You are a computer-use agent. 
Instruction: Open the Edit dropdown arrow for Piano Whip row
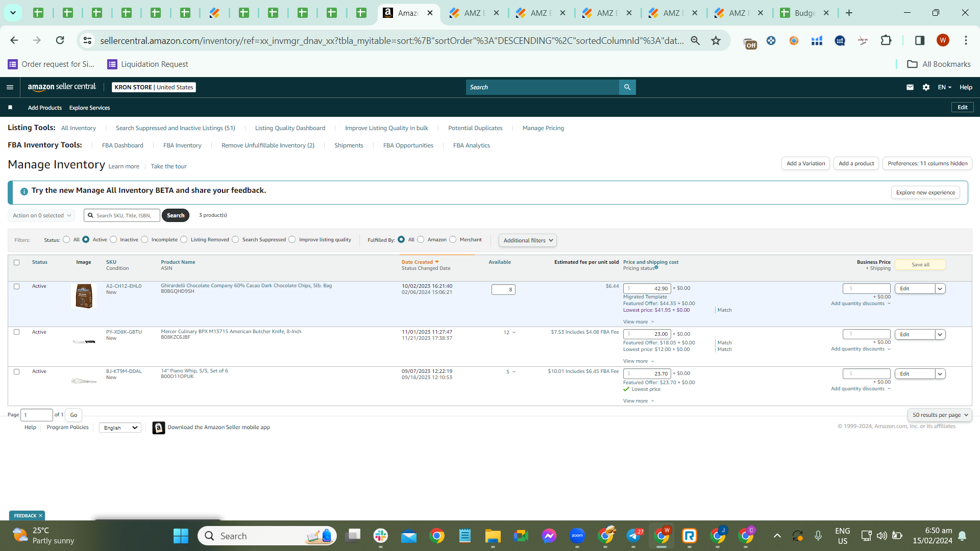click(940, 374)
